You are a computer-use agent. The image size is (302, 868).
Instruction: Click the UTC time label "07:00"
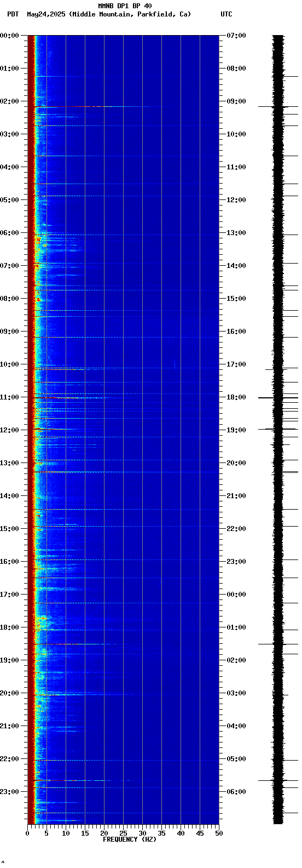click(x=236, y=36)
